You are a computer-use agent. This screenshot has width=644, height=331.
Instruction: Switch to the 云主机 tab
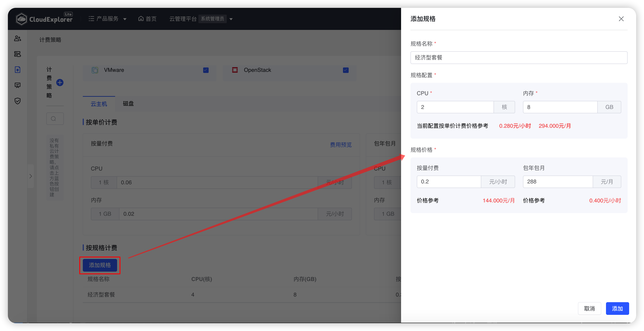[99, 104]
